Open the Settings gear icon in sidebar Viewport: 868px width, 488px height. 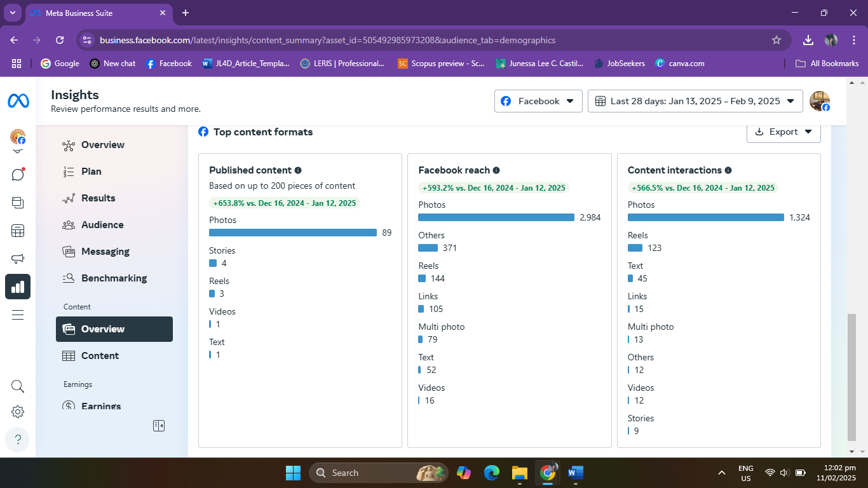pos(18,412)
